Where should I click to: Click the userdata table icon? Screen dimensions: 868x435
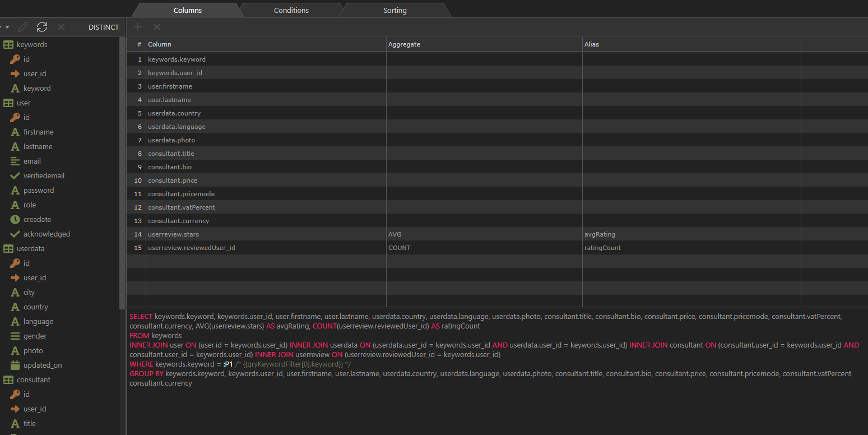tap(8, 249)
